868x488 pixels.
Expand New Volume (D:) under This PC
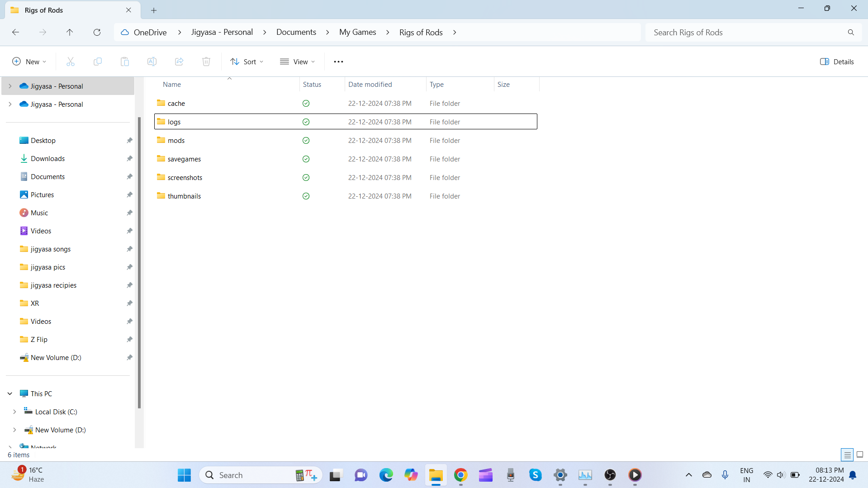point(14,430)
